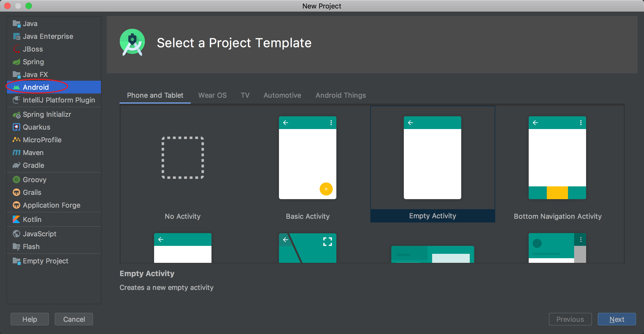Select the Kotlin project type

54,220
